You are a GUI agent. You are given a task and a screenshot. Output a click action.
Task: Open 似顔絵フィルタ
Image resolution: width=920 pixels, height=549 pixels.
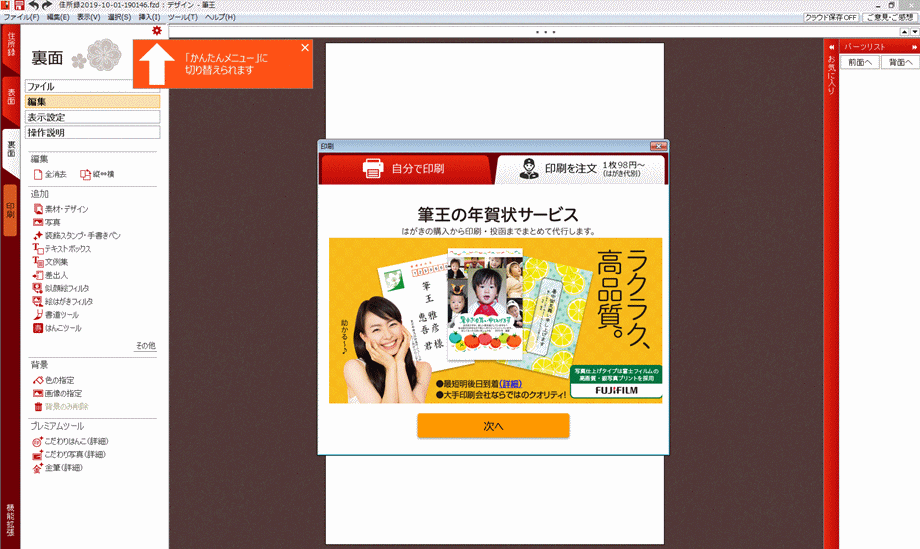(61, 288)
